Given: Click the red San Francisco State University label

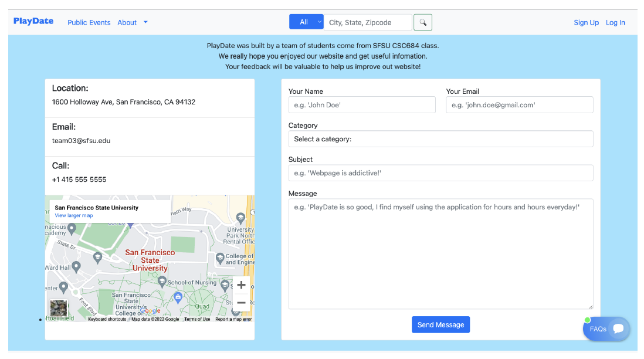Looking at the screenshot, I should [150, 260].
